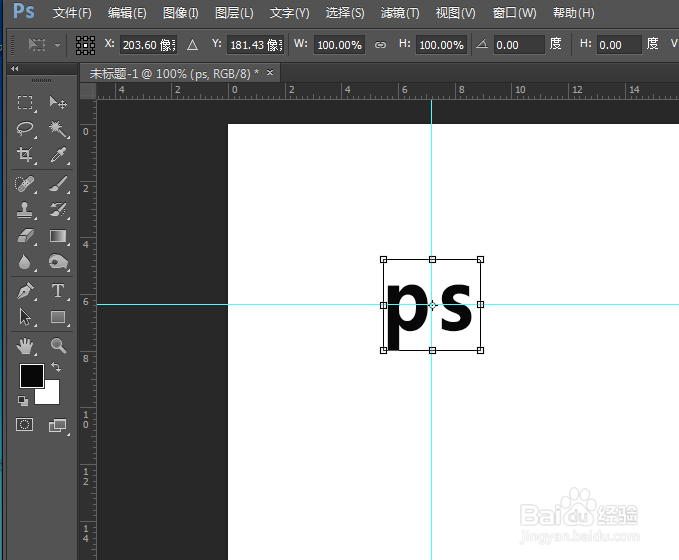The width and height of the screenshot is (679, 560).
Task: Toggle the reference point location grid
Action: (x=85, y=45)
